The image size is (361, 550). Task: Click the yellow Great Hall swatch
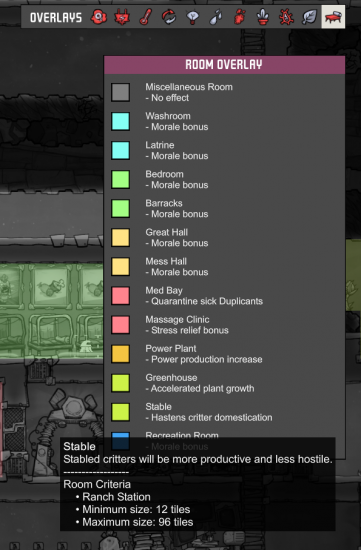(120, 238)
